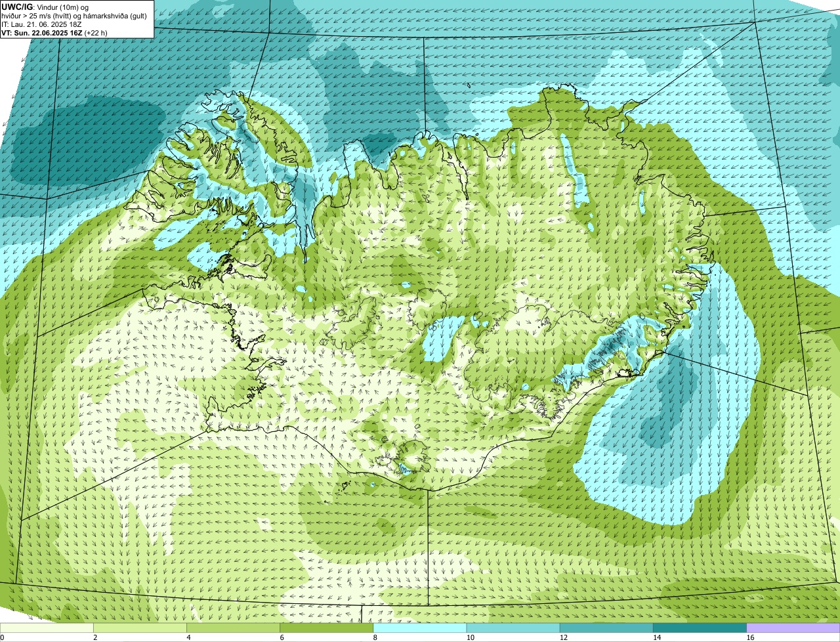
Task: Click the 'UWC/IG: Vindur (10m) og' title line
Action: point(45,7)
